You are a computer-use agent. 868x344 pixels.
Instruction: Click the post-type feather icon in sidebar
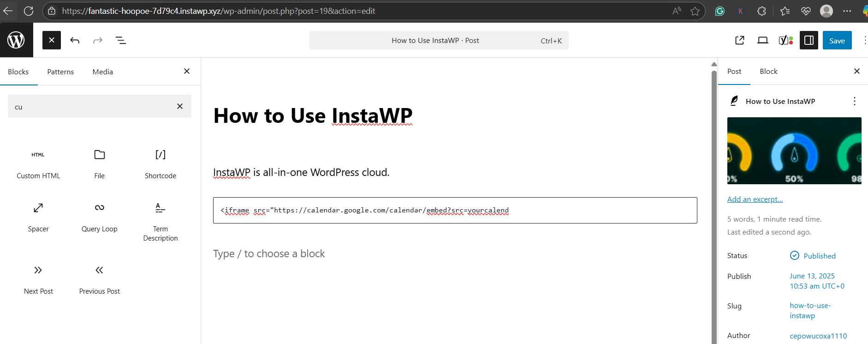pyautogui.click(x=734, y=101)
